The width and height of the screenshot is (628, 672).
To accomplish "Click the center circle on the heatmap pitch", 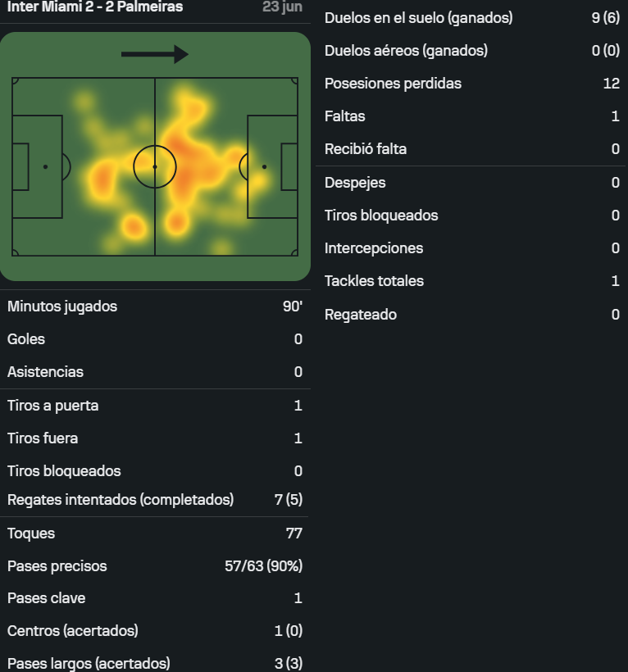I will click(x=155, y=166).
